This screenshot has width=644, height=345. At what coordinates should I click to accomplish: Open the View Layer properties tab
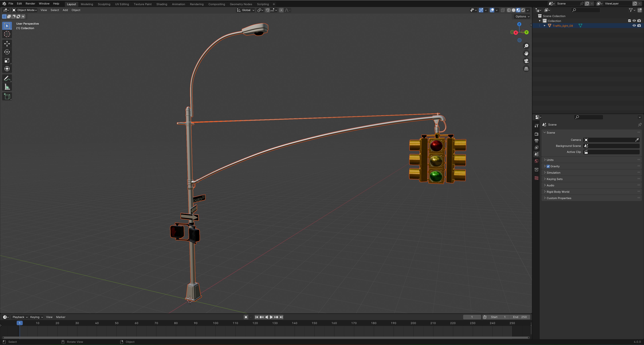pyautogui.click(x=536, y=148)
